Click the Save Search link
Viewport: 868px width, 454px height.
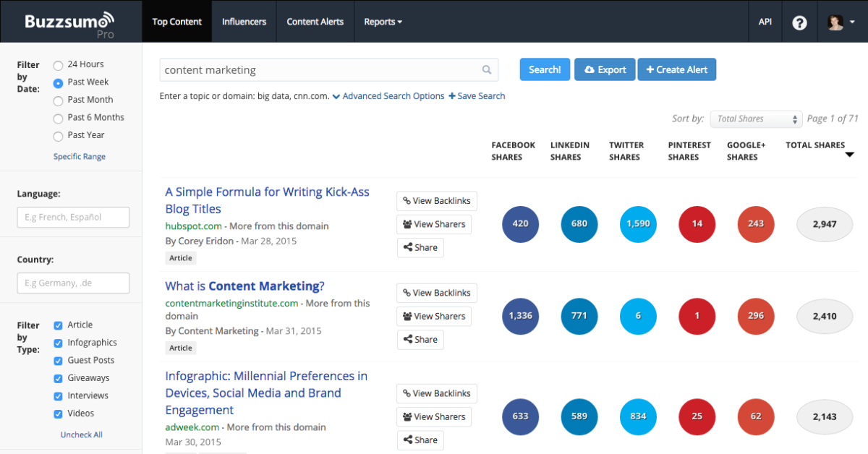tap(477, 96)
